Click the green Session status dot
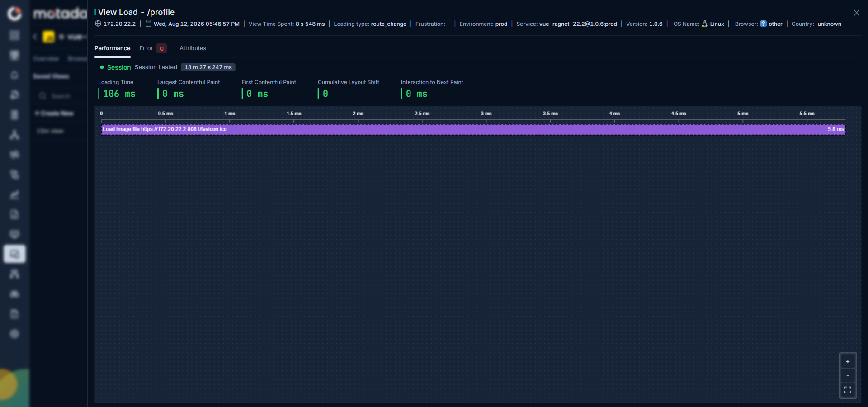Screen dimensions: 868x407 pos(102,67)
